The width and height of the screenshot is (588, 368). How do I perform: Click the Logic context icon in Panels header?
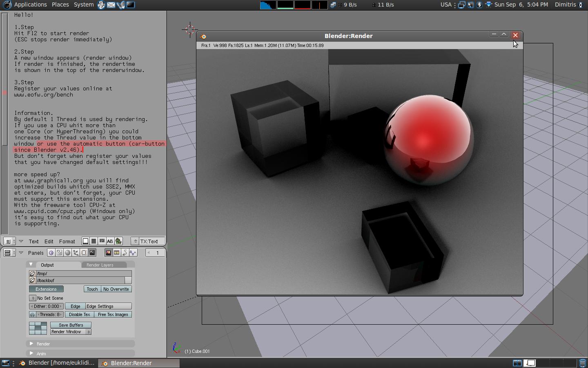coord(51,253)
